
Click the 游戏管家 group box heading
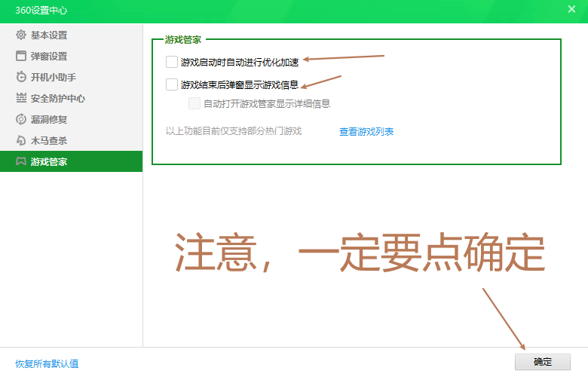[183, 40]
